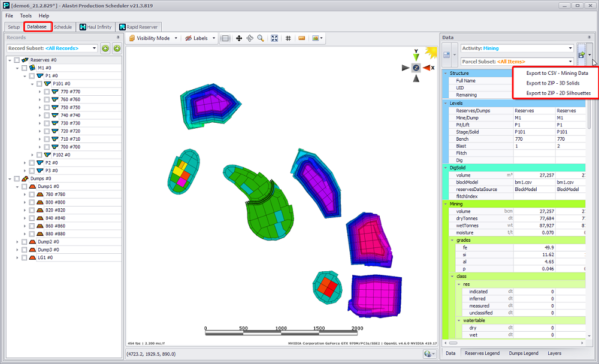Viewport: 599px width, 364px height.
Task: Open the Tools menu
Action: pyautogui.click(x=26, y=16)
